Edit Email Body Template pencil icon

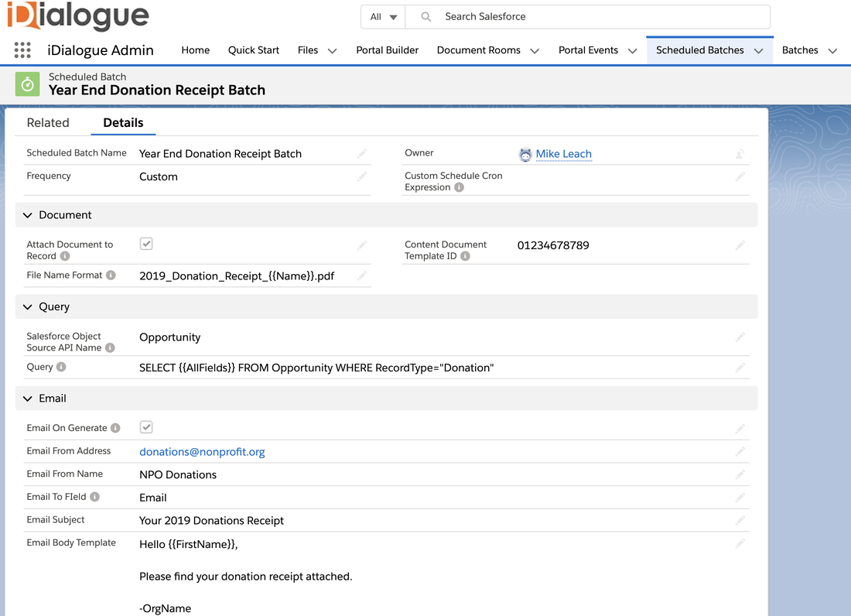coord(740,543)
